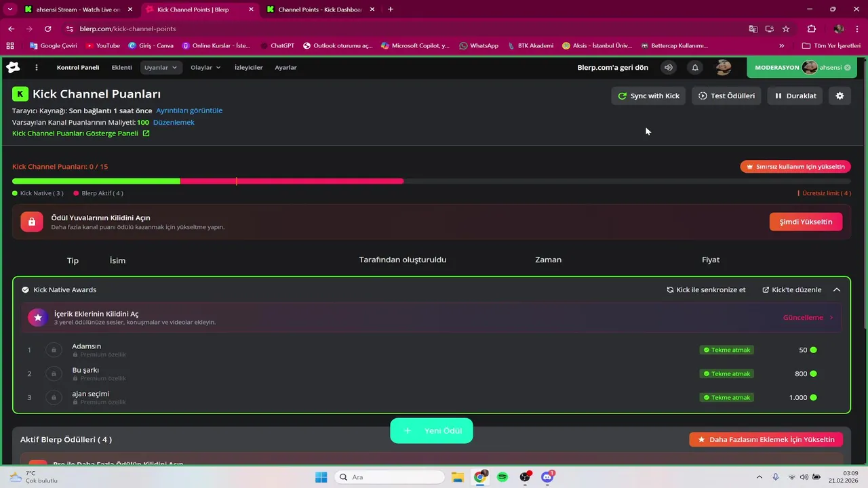Bookmark this page with the star icon
Image resolution: width=868 pixels, height=488 pixels.
coord(786,29)
